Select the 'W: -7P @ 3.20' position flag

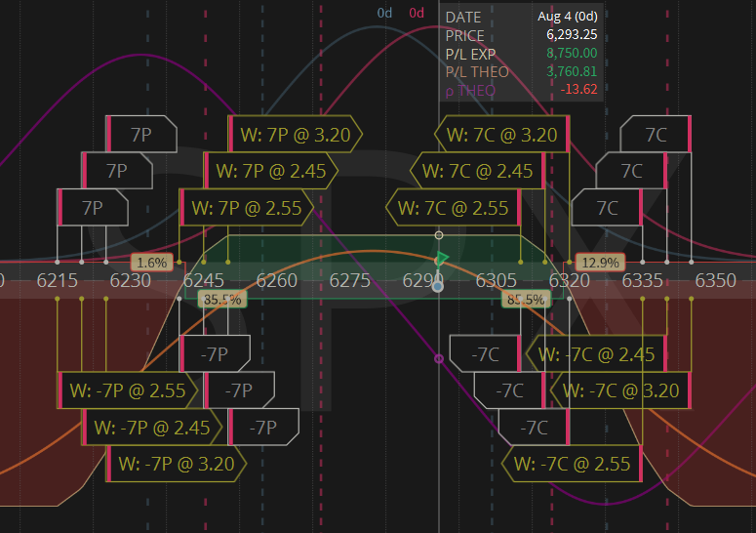(x=176, y=464)
